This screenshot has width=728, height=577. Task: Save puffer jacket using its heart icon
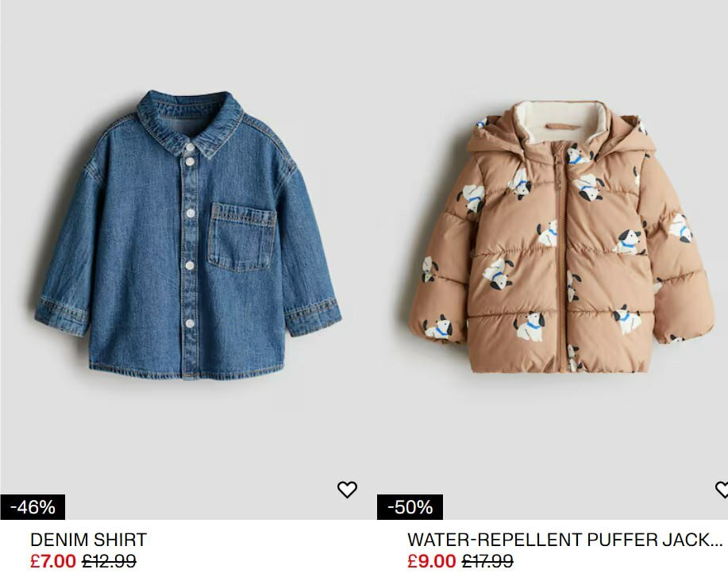click(722, 490)
